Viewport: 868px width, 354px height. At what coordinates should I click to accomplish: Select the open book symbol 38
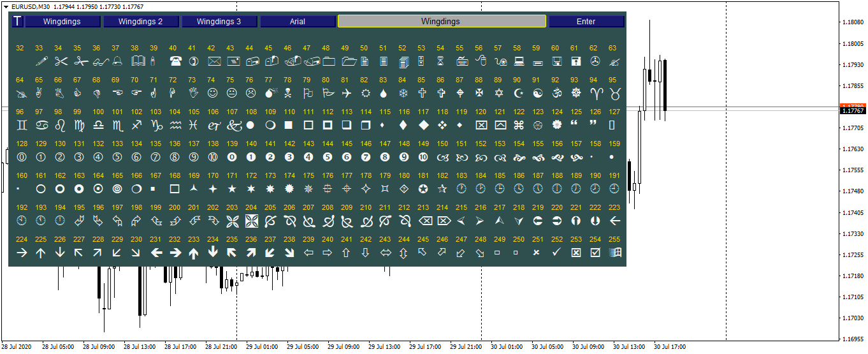pos(138,61)
